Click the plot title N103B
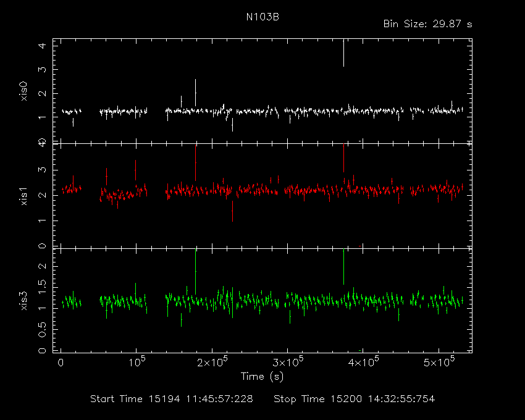Image resolution: width=525 pixels, height=420 pixels. pyautogui.click(x=262, y=17)
